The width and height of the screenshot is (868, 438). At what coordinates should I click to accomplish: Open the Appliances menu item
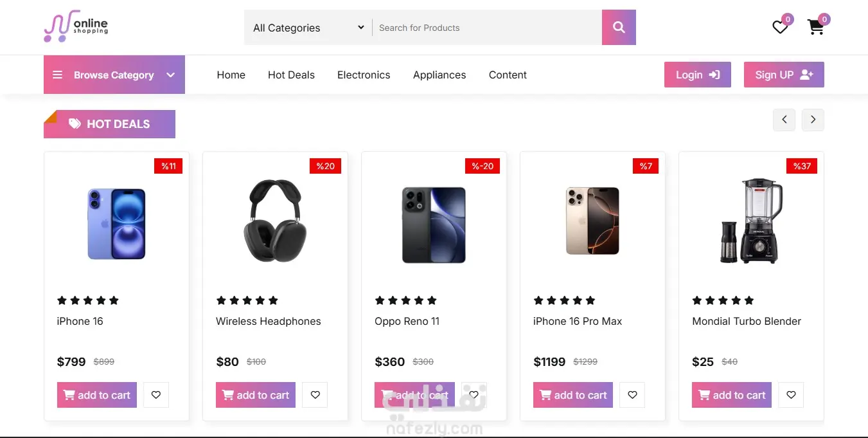coord(439,75)
